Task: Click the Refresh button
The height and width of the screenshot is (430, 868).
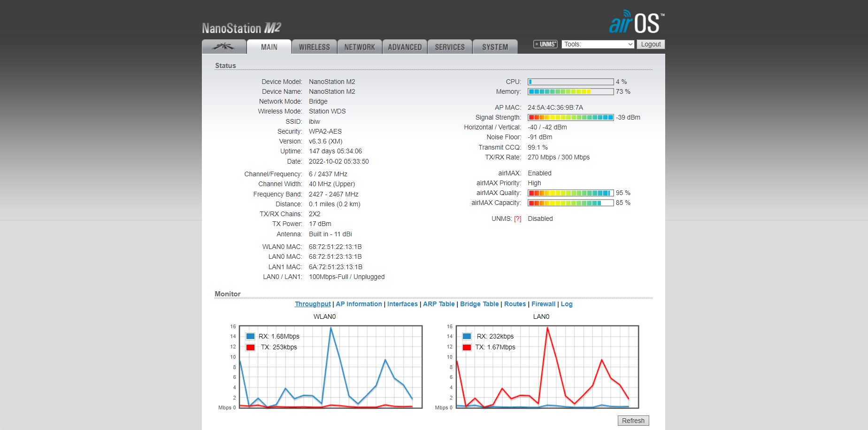Action: pyautogui.click(x=633, y=421)
